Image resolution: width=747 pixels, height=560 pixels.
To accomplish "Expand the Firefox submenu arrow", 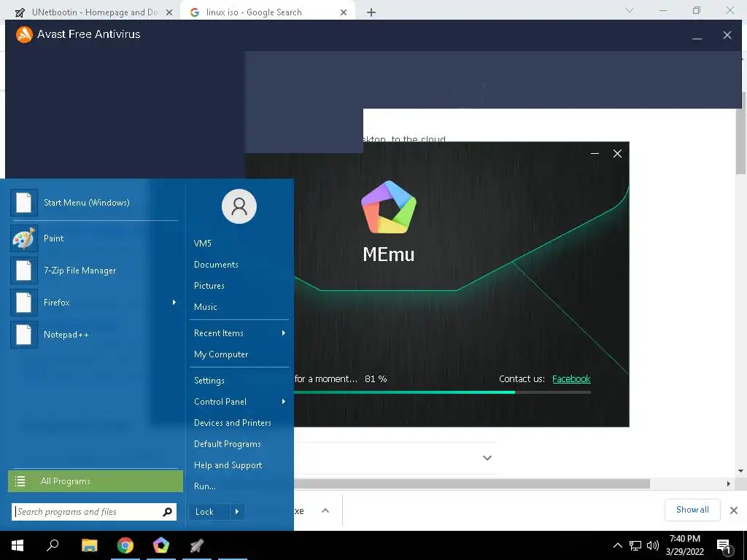I will pyautogui.click(x=174, y=303).
